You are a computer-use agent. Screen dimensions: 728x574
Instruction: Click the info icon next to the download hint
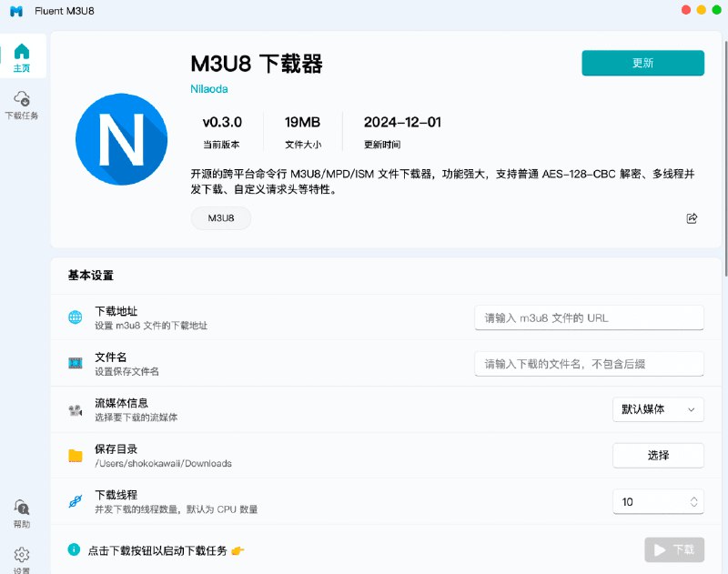(x=74, y=548)
